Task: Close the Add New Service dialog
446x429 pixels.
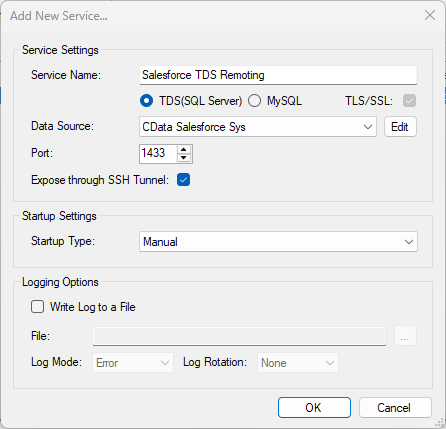Action: (430, 15)
